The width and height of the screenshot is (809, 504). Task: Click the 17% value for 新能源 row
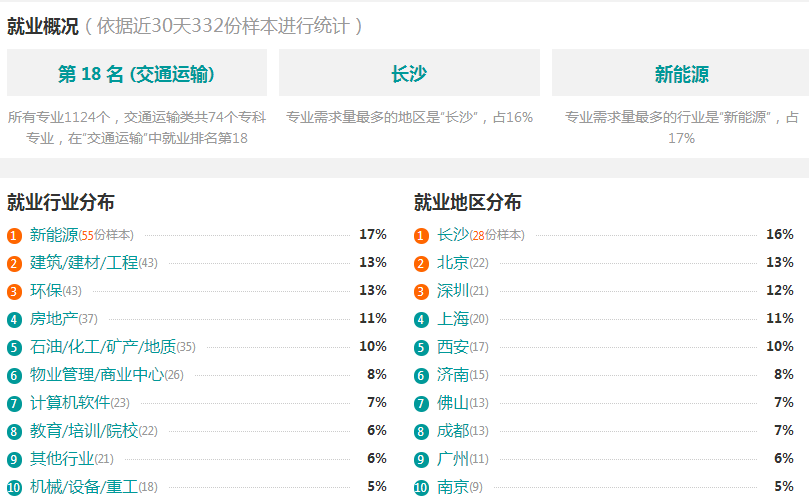tap(373, 234)
